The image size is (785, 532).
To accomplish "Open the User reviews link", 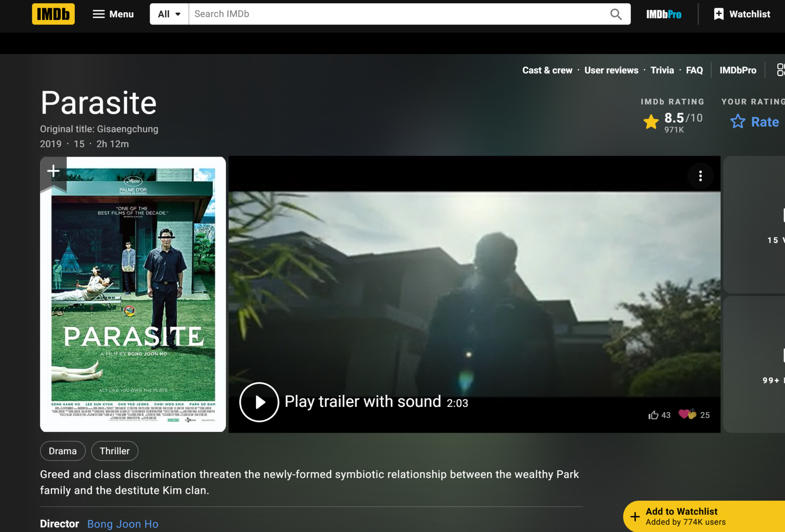I will tap(611, 70).
